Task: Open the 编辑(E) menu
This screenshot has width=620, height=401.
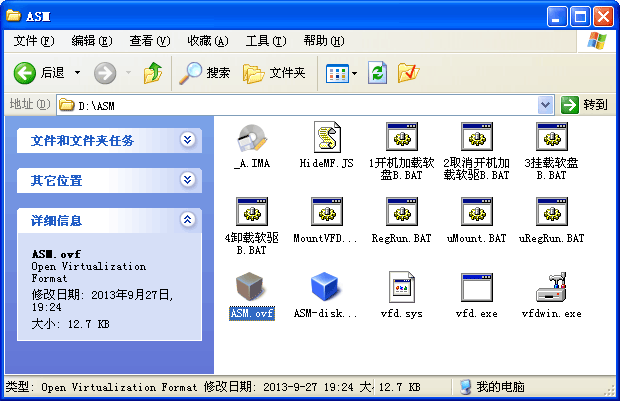Action: [92, 41]
